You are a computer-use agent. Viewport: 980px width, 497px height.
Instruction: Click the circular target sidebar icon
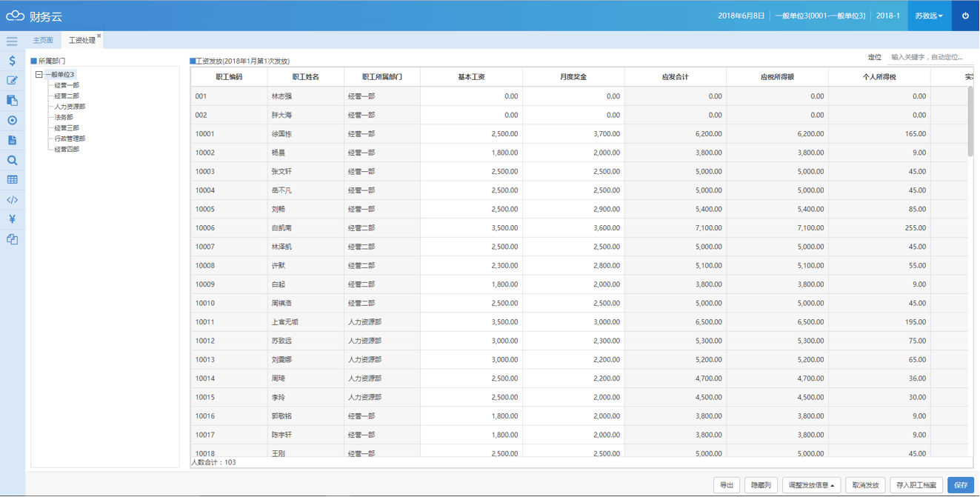pyautogui.click(x=12, y=120)
